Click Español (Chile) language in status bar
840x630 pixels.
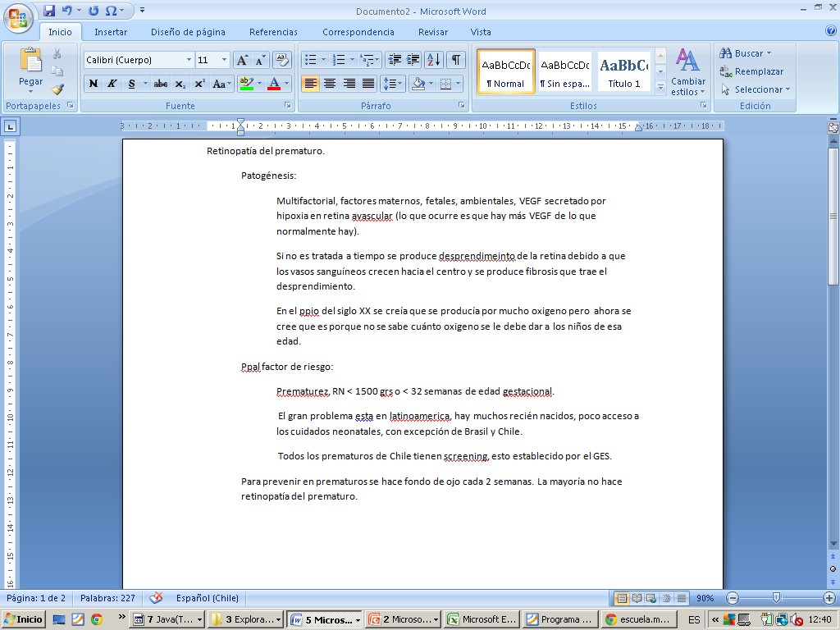tap(208, 598)
